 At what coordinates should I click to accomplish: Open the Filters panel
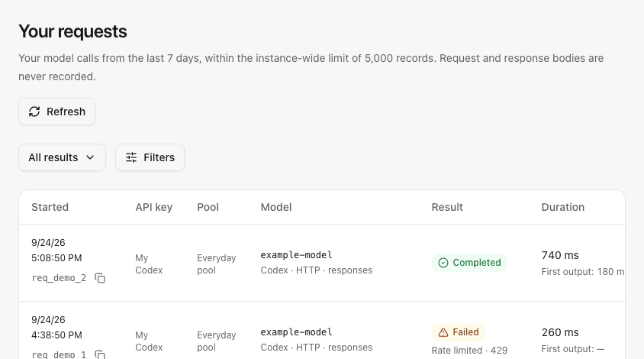pos(150,157)
